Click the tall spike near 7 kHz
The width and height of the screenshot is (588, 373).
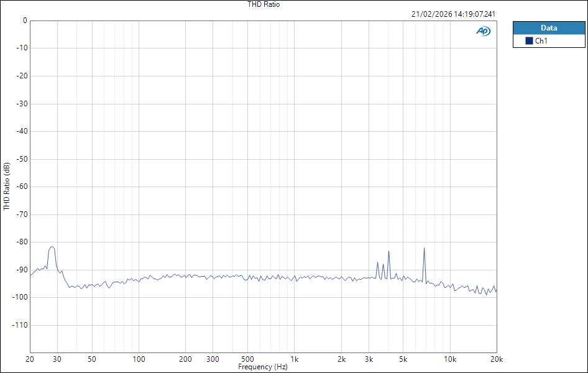[424, 249]
